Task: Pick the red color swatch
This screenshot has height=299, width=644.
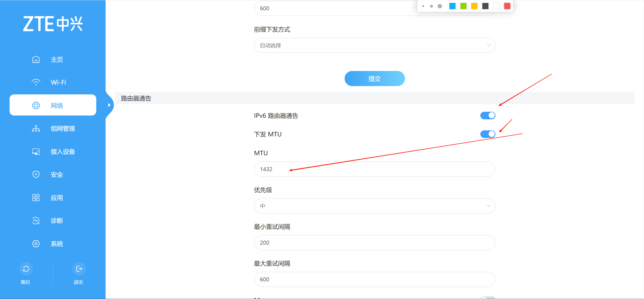Action: click(x=507, y=6)
